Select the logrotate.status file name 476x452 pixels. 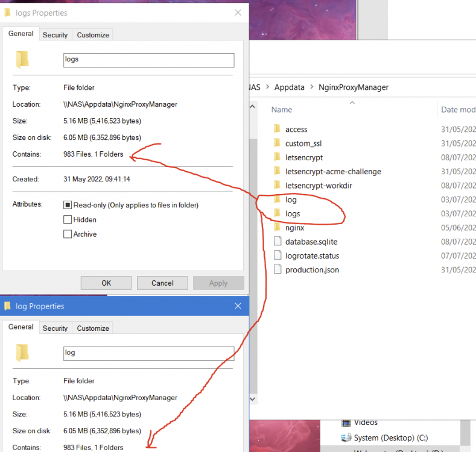[312, 256]
